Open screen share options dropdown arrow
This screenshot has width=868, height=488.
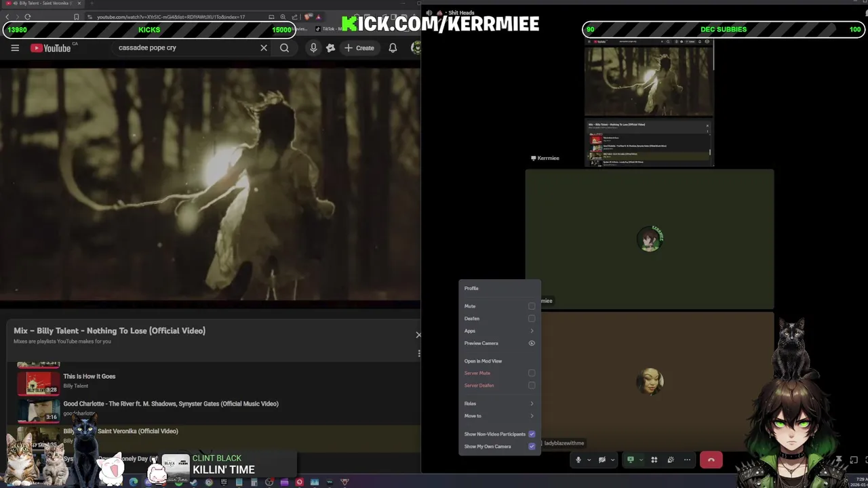pos(641,460)
